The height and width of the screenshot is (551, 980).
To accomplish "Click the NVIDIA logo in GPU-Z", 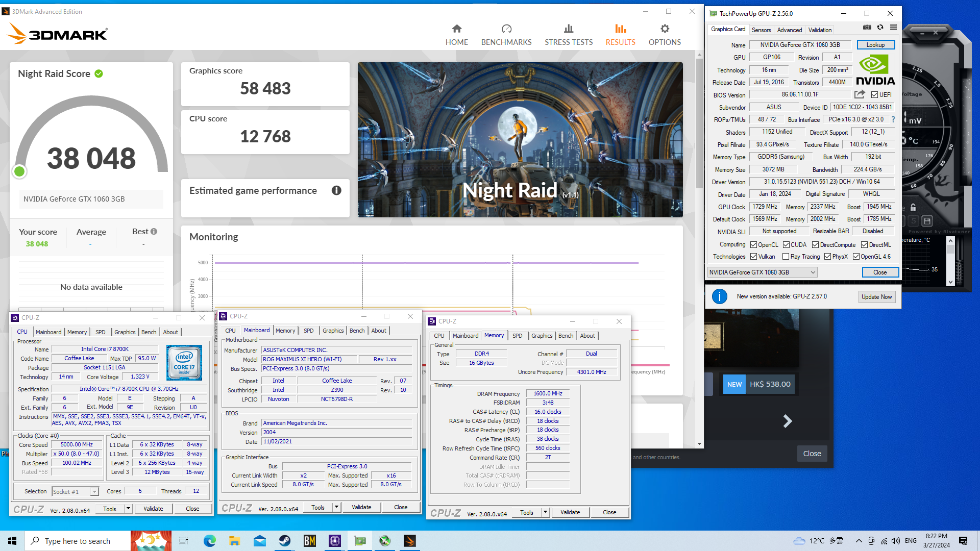I will [x=875, y=70].
